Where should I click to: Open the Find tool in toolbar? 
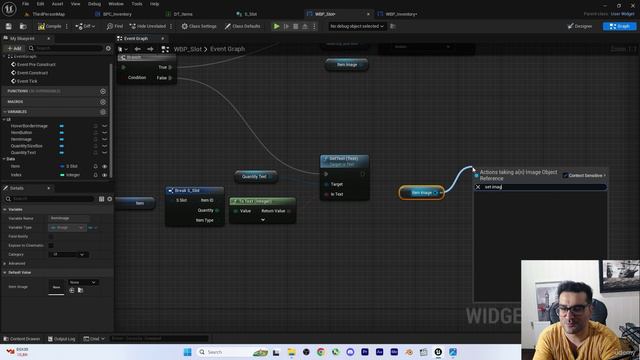[x=115, y=26]
